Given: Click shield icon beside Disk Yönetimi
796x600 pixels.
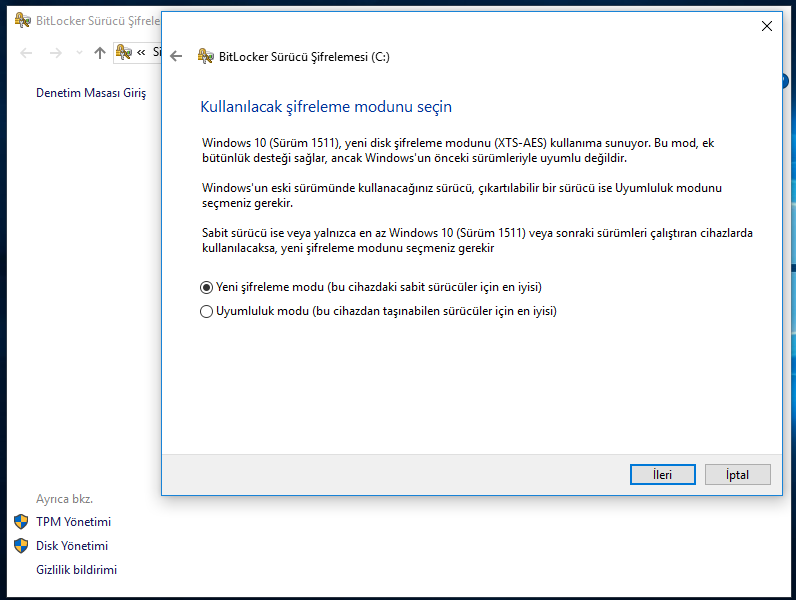Looking at the screenshot, I should (21, 546).
